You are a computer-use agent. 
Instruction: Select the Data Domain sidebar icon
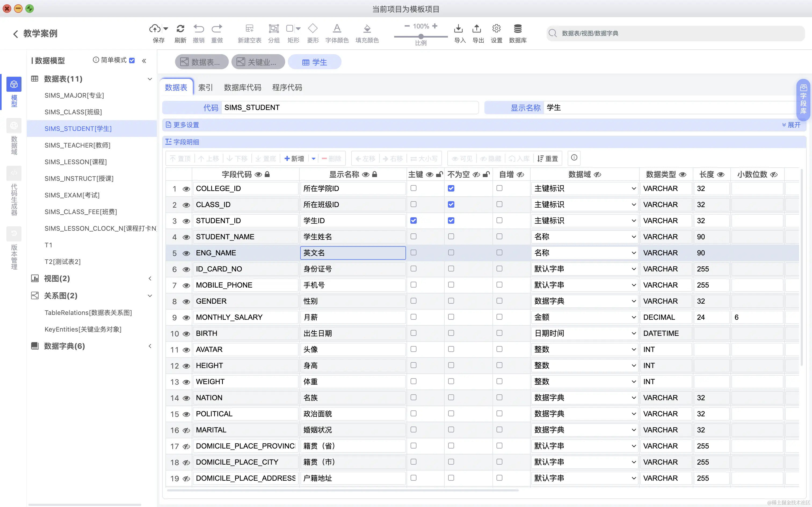[14, 126]
